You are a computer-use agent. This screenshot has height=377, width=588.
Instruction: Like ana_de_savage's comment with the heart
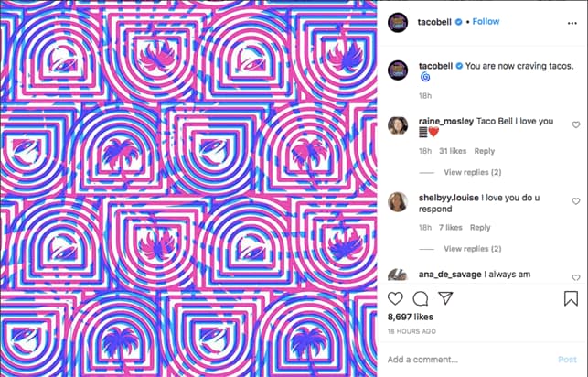pyautogui.click(x=575, y=277)
